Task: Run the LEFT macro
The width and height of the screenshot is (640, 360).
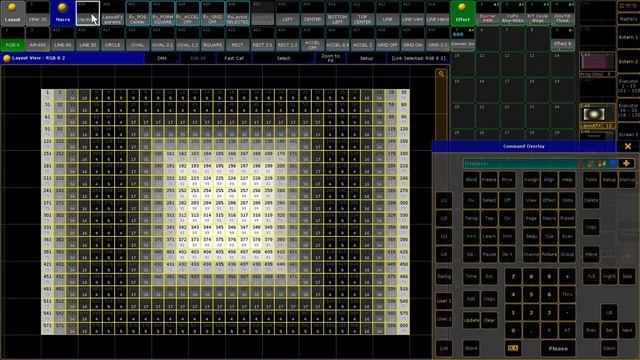Action: click(x=287, y=13)
